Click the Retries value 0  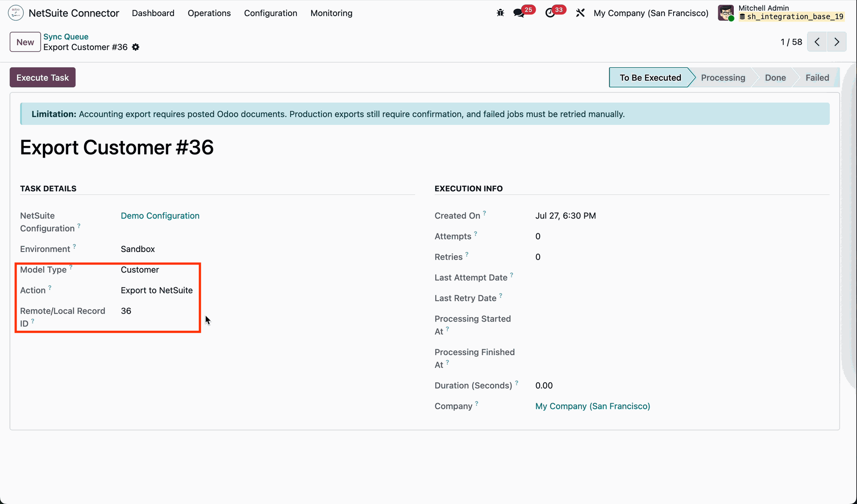538,257
